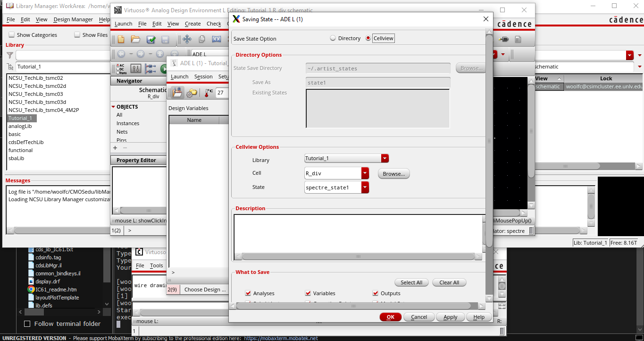
Task: Click the Saving State dialog vertical scrollbar
Action: [489, 165]
